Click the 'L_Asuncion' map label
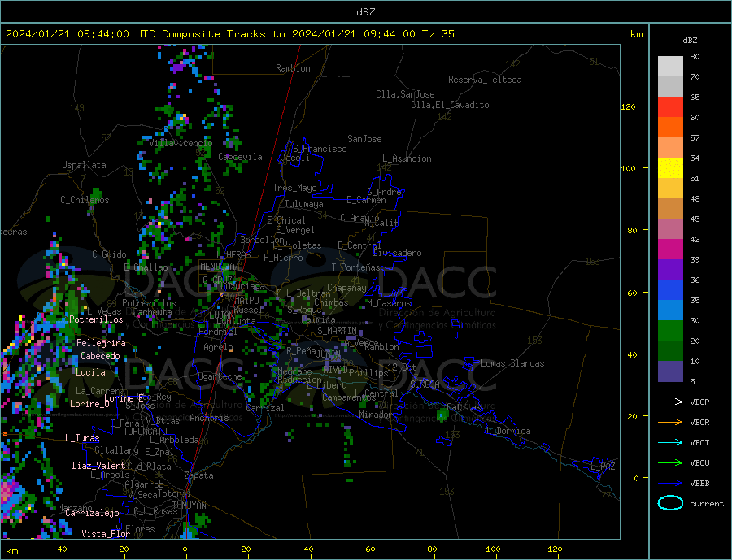This screenshot has height=560, width=732. point(407,158)
